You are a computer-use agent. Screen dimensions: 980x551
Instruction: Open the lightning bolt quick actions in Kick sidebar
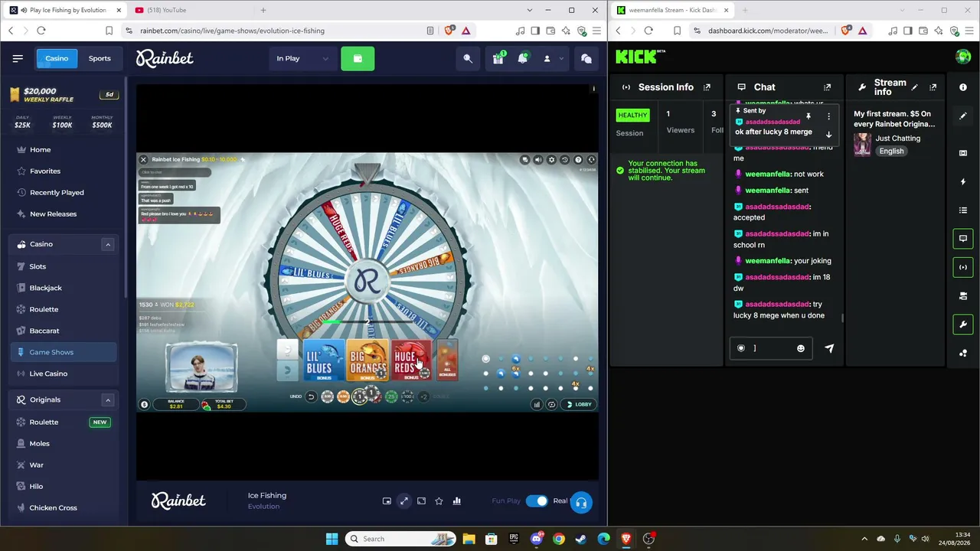tap(963, 181)
